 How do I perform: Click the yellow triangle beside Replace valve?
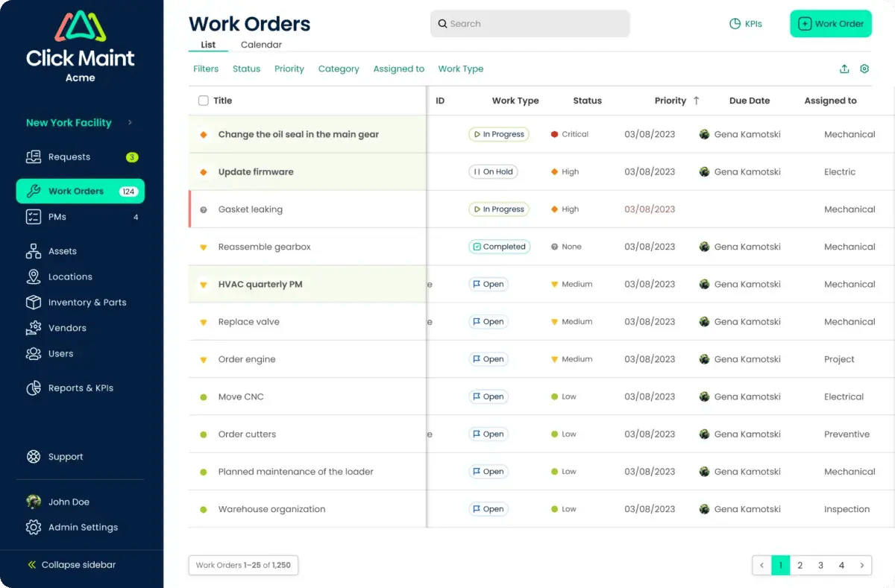click(203, 322)
